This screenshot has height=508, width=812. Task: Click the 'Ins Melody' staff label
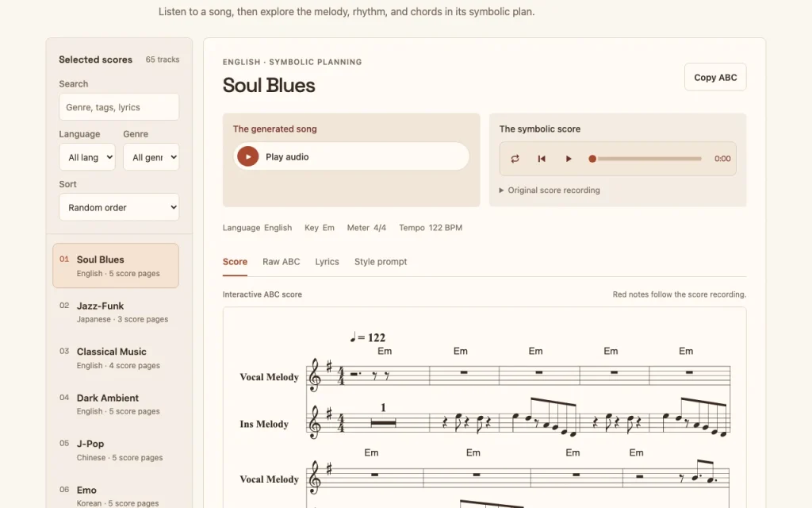[x=264, y=424]
